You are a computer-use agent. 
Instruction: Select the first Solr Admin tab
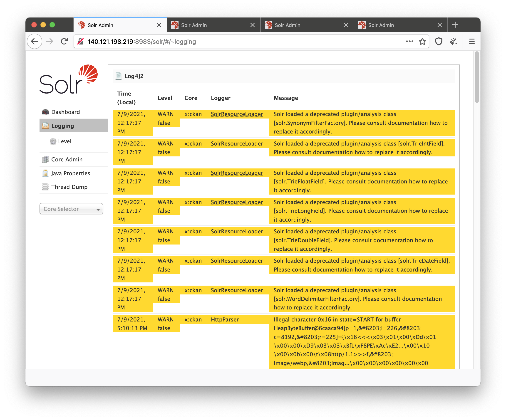120,25
